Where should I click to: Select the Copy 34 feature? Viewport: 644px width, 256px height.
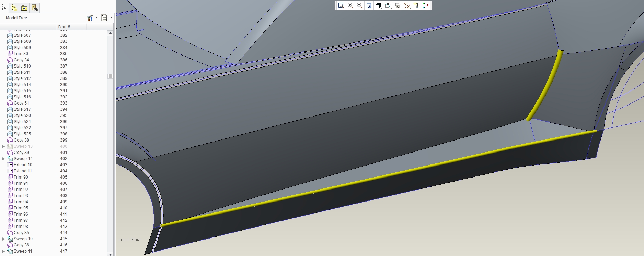click(x=21, y=60)
